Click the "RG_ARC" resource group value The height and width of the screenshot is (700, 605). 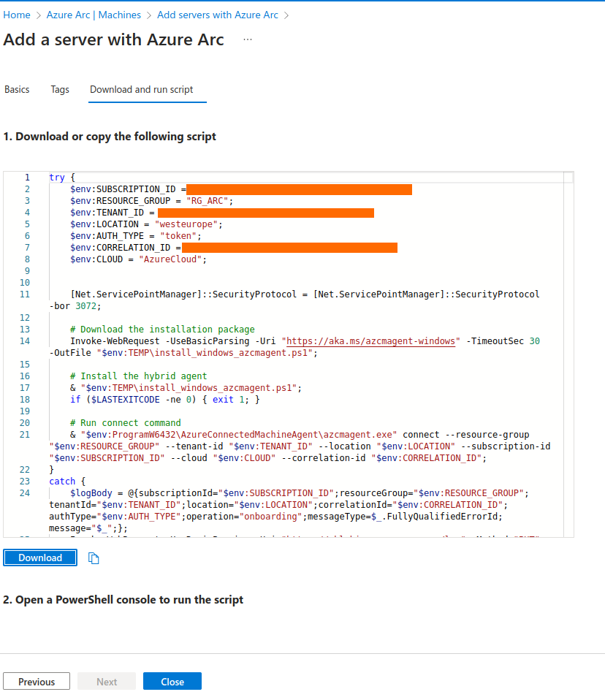(208, 201)
